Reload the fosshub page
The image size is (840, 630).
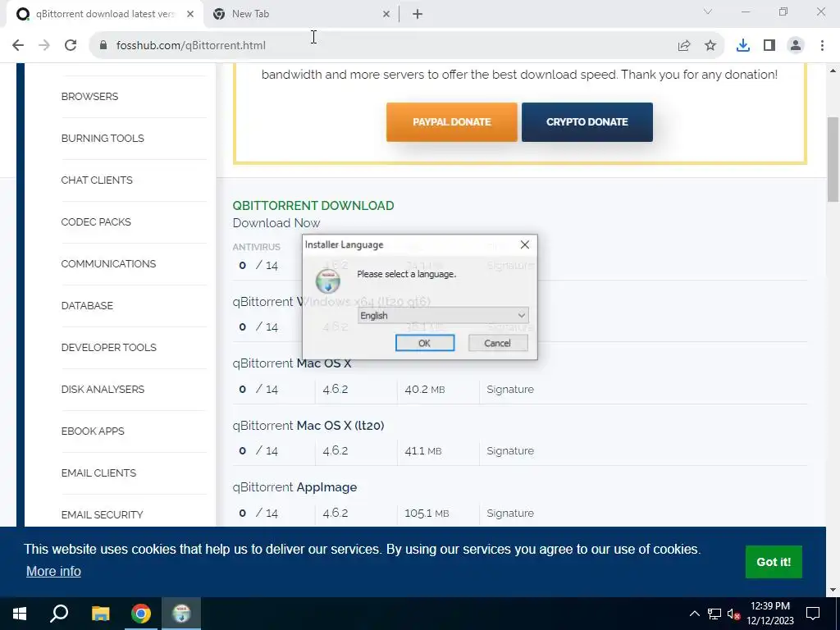tap(71, 46)
